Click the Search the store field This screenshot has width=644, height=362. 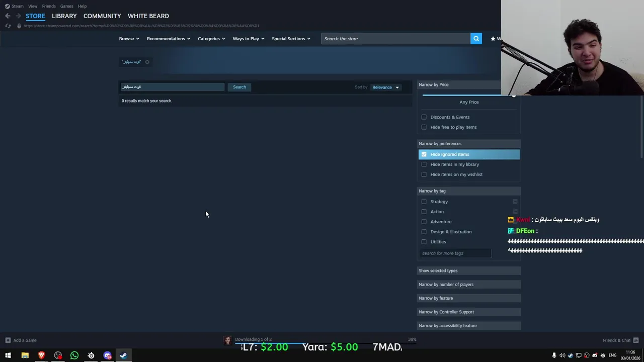396,39
